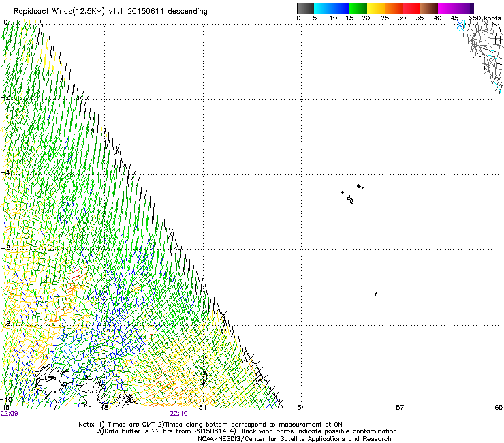This screenshot has height=443, width=504.
Task: Click the brown 35-40 knots legend swatch
Action: (x=429, y=8)
